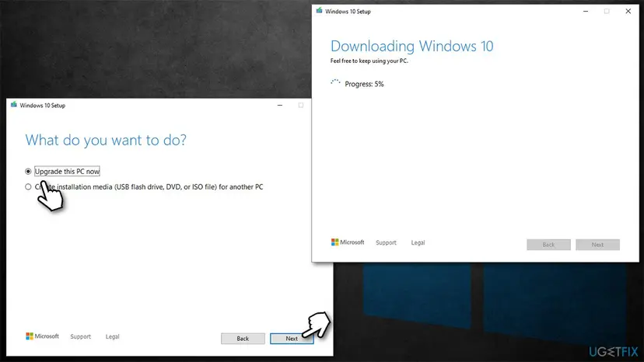This screenshot has height=362, width=644.
Task: Click "Windows 10 Setup" title of left window
Action: [42, 106]
